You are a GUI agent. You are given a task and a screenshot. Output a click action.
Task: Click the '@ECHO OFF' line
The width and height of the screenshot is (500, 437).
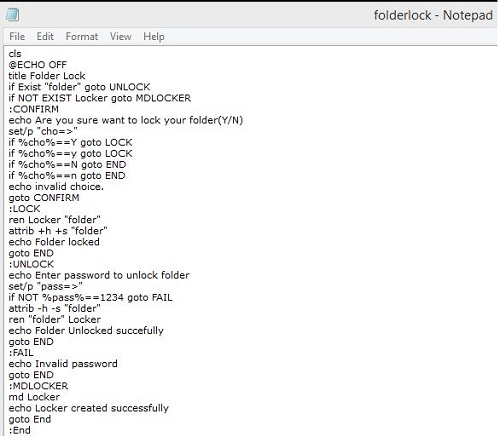[x=38, y=65]
